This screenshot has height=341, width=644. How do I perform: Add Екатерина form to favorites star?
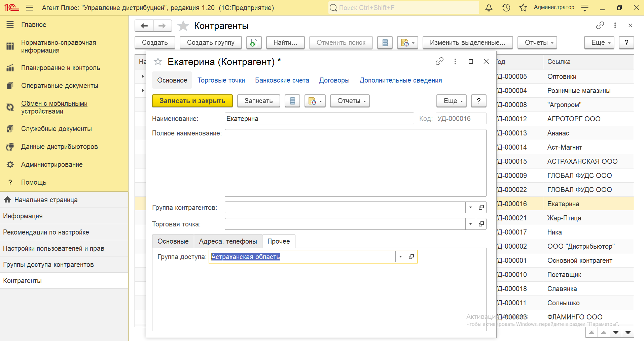coord(158,62)
